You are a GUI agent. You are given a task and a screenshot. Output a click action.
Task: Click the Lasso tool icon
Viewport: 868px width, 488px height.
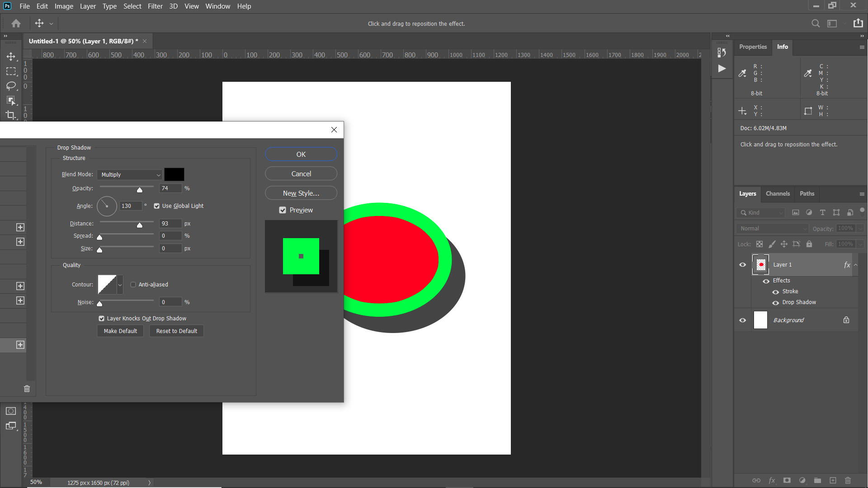click(11, 86)
